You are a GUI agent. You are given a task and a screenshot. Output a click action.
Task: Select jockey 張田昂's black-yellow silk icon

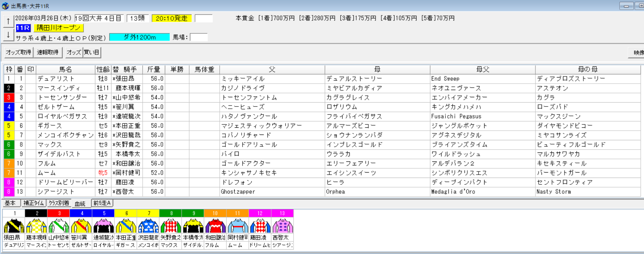point(14,226)
